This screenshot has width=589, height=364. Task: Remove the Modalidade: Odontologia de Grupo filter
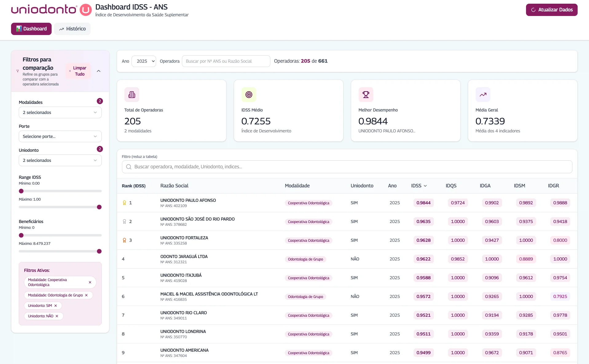pos(86,295)
